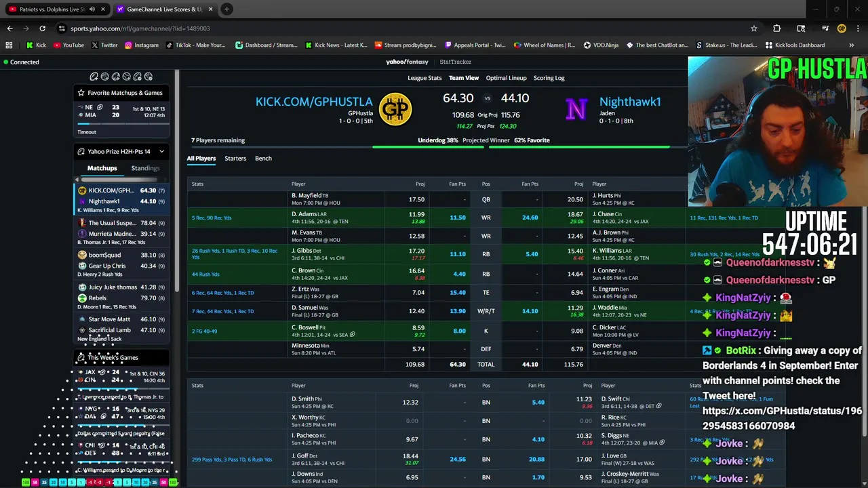
Task: Open the KickTools Dashboard bookmark
Action: (795, 45)
